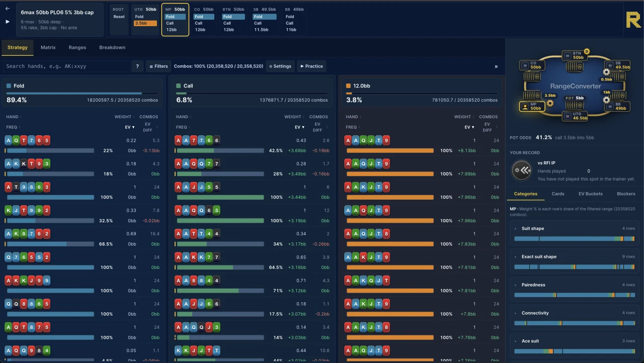This screenshot has width=644, height=363.
Task: Expand the Pairedness category
Action: tap(575, 289)
